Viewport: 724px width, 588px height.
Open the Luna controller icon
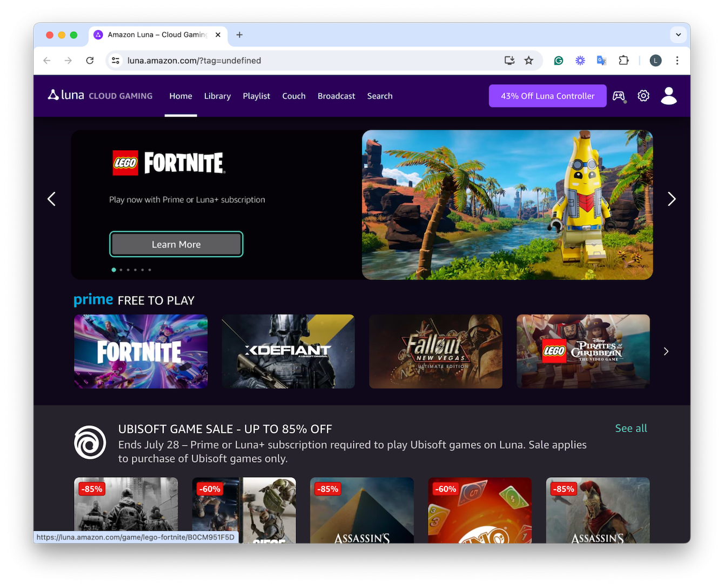pyautogui.click(x=619, y=96)
